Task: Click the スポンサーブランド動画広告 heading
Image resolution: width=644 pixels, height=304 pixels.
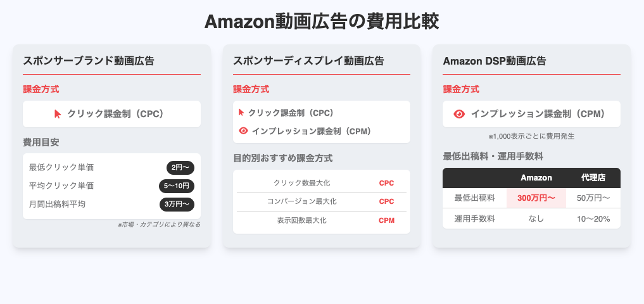Action: (88, 61)
